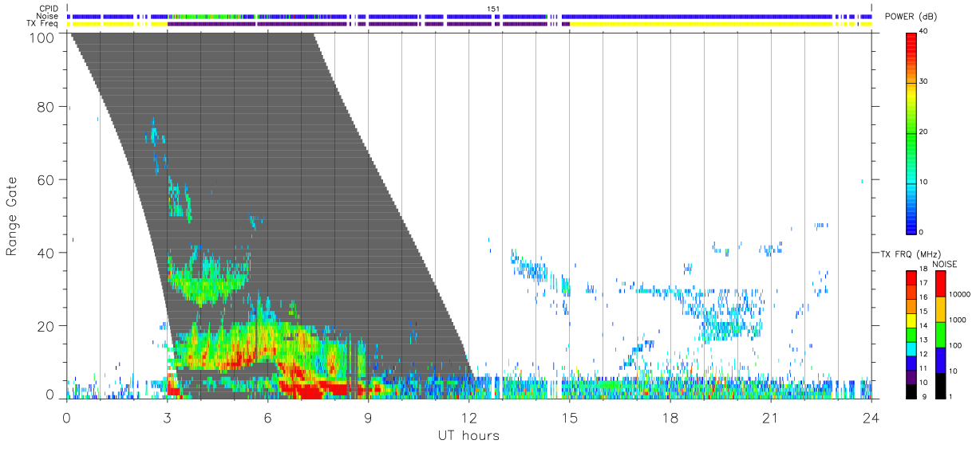Click the Range Gate axis title
Screen dimensions: 980x452
pos(12,216)
